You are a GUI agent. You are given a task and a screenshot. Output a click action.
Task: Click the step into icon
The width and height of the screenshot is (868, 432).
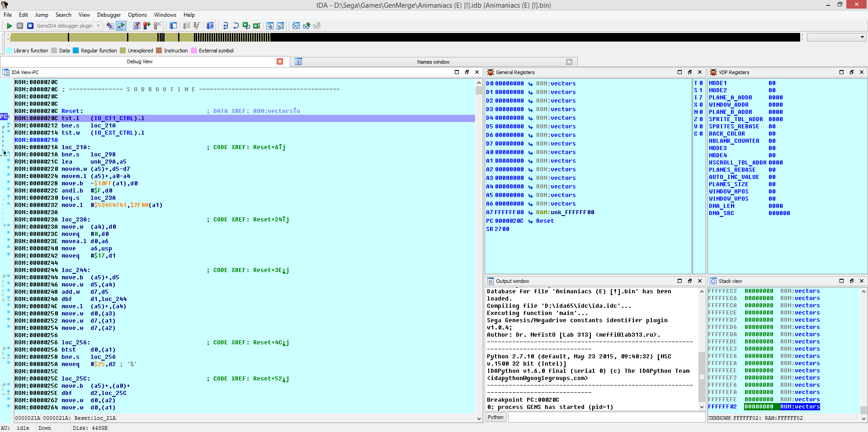(x=225, y=26)
